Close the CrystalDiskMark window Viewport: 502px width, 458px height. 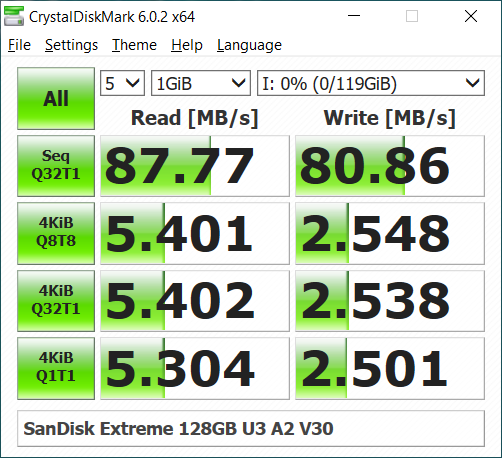click(471, 16)
